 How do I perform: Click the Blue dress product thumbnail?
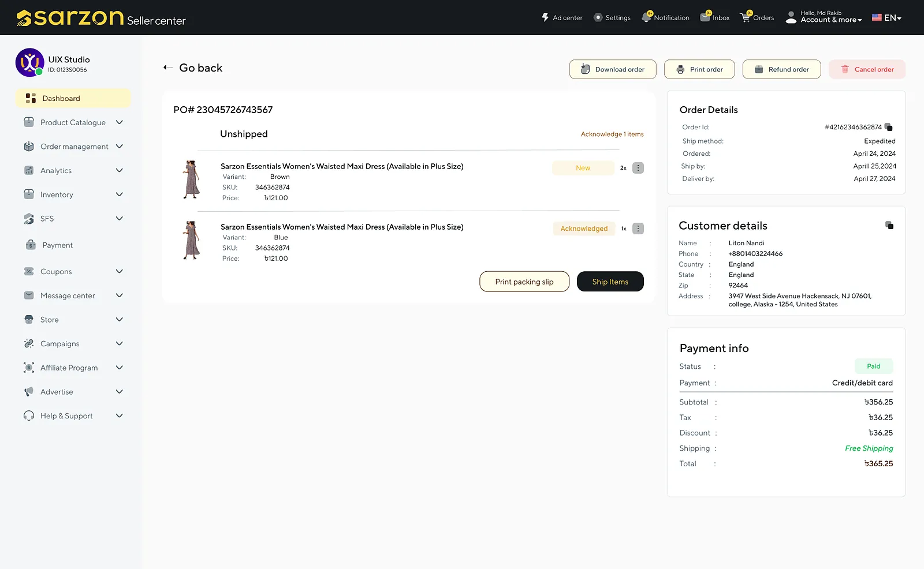(x=191, y=241)
